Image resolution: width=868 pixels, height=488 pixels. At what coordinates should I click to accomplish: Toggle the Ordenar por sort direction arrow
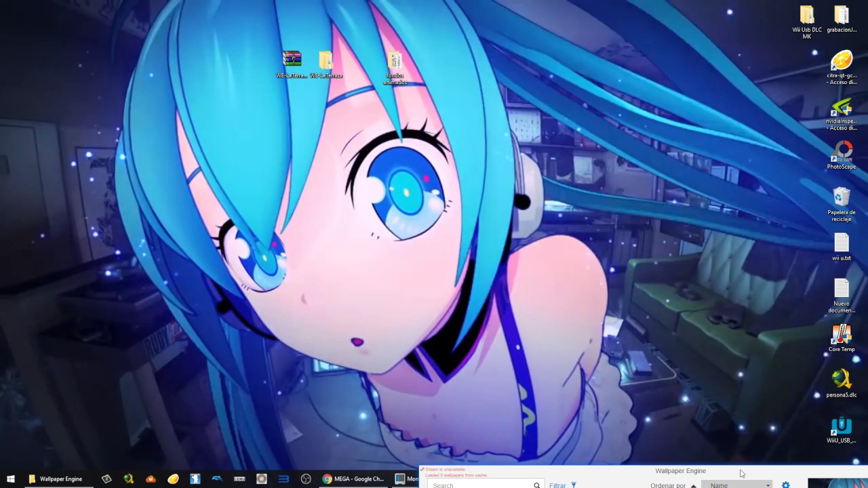pos(693,485)
